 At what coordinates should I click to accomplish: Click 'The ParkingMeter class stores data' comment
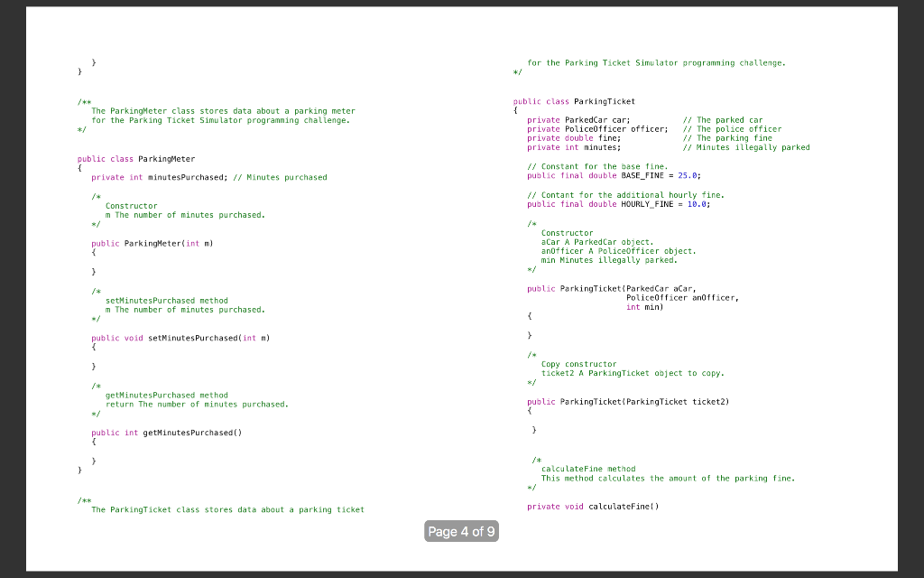click(224, 111)
